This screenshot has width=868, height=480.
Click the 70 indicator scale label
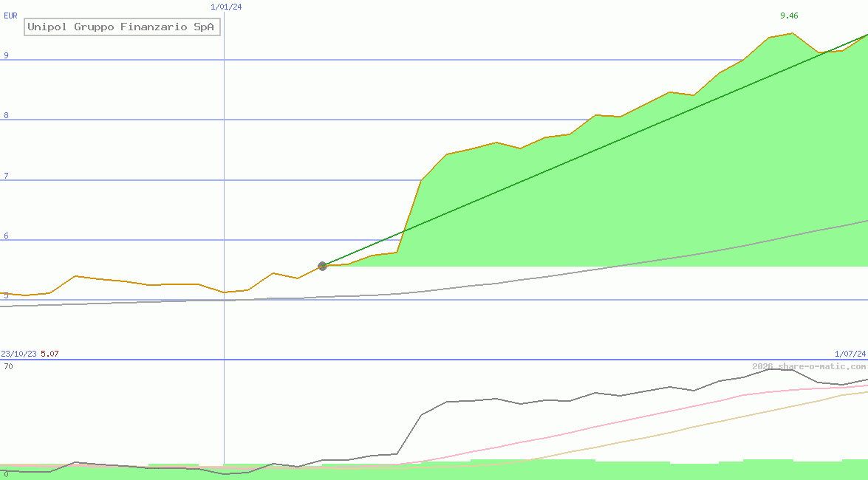click(8, 366)
